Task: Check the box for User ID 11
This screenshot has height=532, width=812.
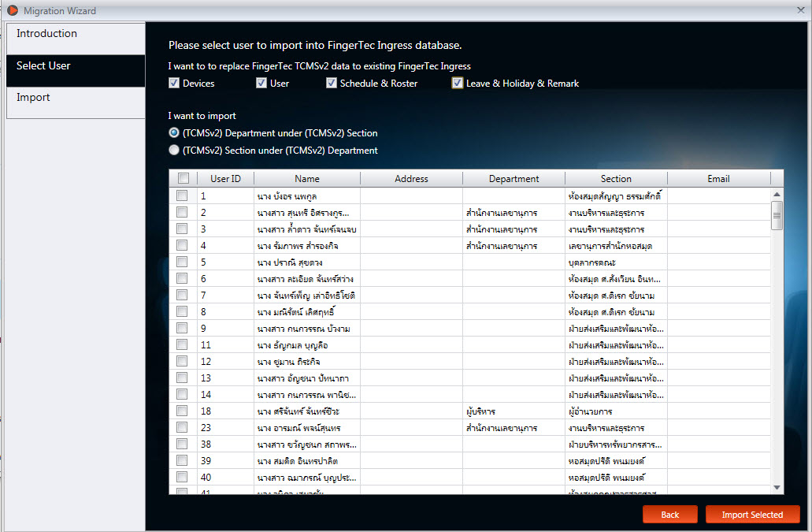Action: [x=182, y=345]
